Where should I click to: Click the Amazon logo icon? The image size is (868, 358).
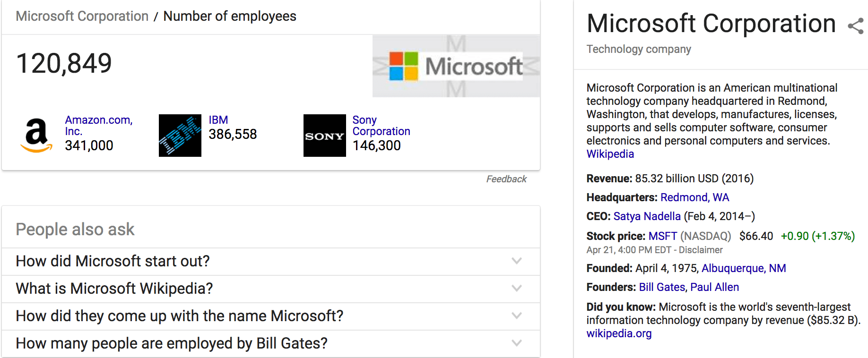click(36, 136)
